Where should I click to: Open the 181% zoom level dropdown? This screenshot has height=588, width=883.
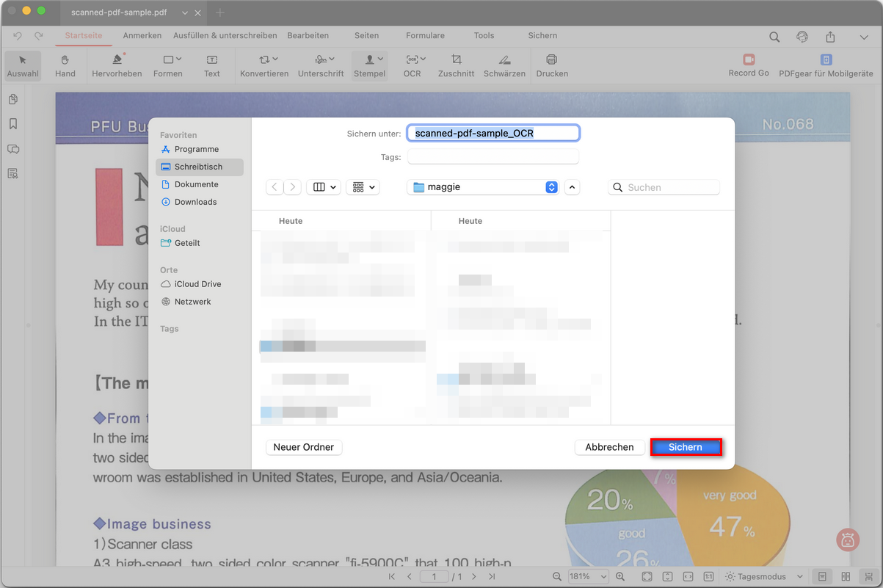click(x=588, y=577)
